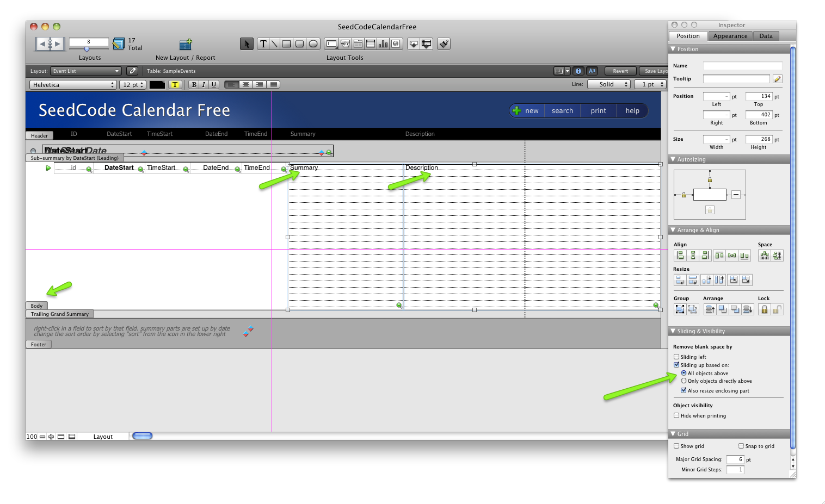Image resolution: width=825 pixels, height=504 pixels.
Task: Check Hide when printing
Action: tap(676, 416)
